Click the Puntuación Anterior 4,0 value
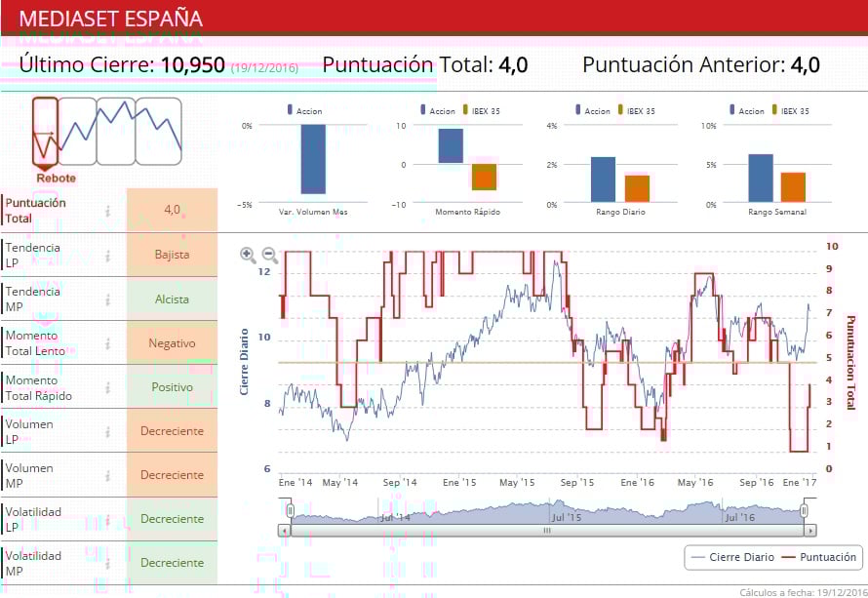The height and width of the screenshot is (598, 868). click(805, 64)
